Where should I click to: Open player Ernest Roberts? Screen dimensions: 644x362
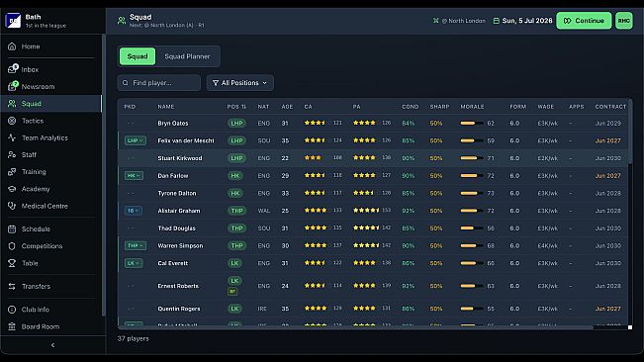[178, 286]
